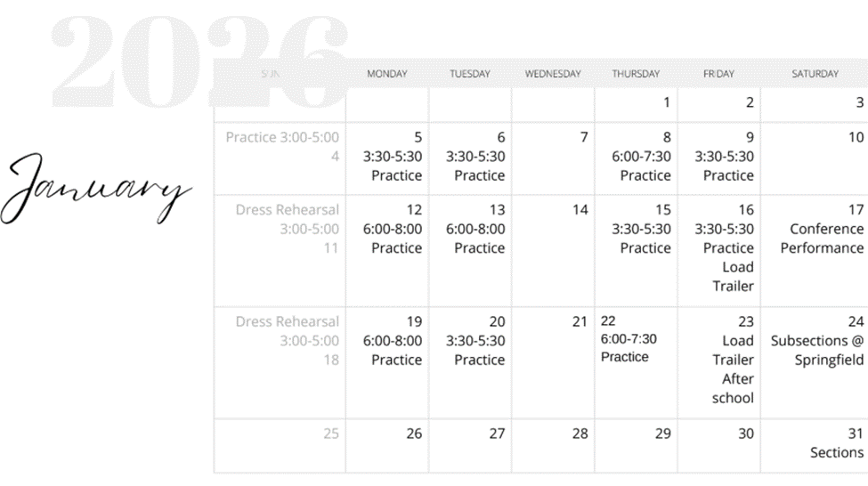Select the Conference Performance event on the 17th
Screen dimensions: 868x486
(x=822, y=239)
